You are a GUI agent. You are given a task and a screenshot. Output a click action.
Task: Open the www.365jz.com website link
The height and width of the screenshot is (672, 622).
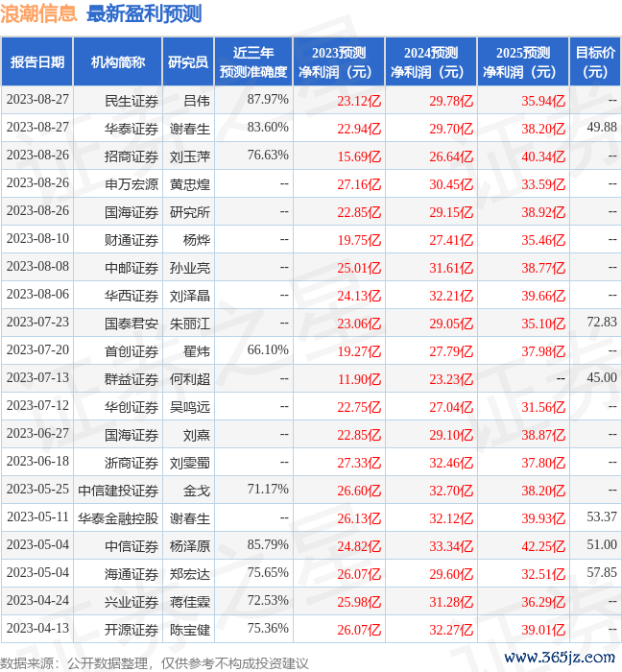click(560, 658)
